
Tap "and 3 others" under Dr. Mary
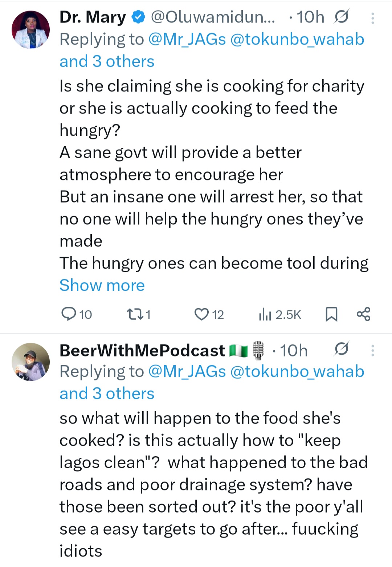click(x=107, y=61)
